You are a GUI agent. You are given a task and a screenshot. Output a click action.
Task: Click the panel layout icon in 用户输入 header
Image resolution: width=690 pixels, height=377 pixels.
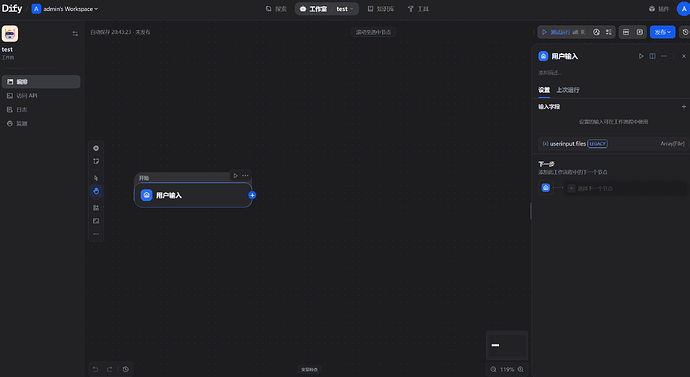click(653, 56)
